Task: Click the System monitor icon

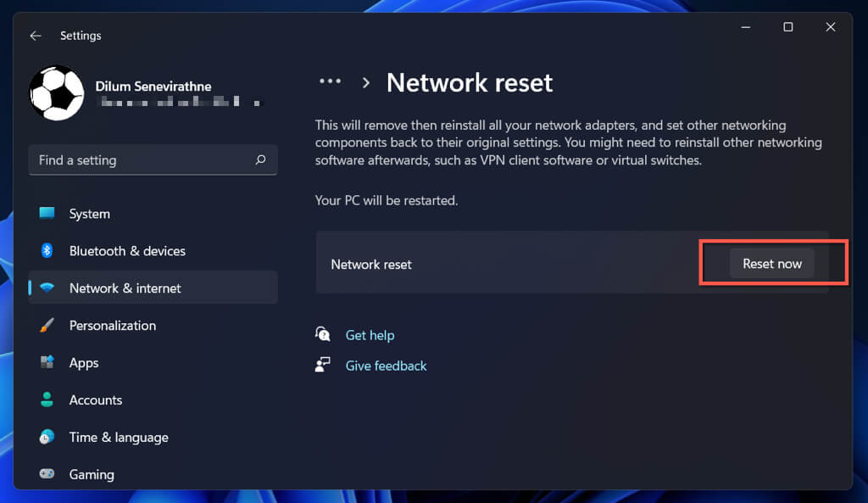Action: point(47,214)
